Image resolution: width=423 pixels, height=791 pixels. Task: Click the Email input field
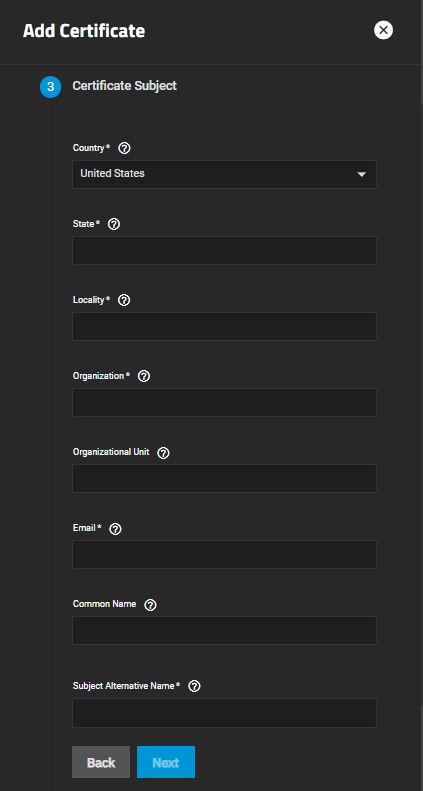[224, 554]
